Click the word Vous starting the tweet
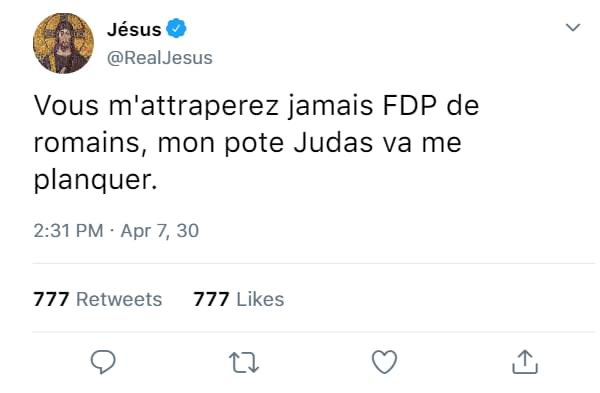This screenshot has width=600, height=393. 66,106
